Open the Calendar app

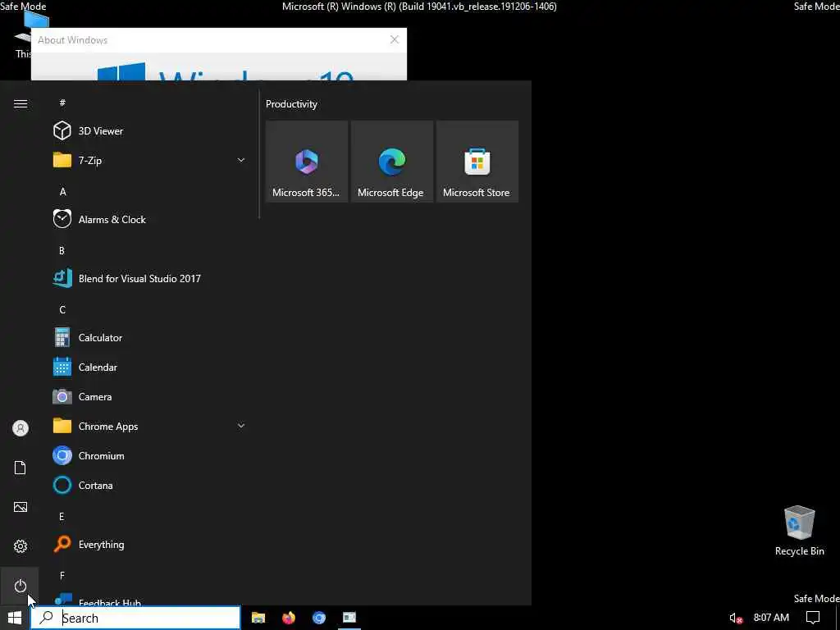(x=150, y=367)
